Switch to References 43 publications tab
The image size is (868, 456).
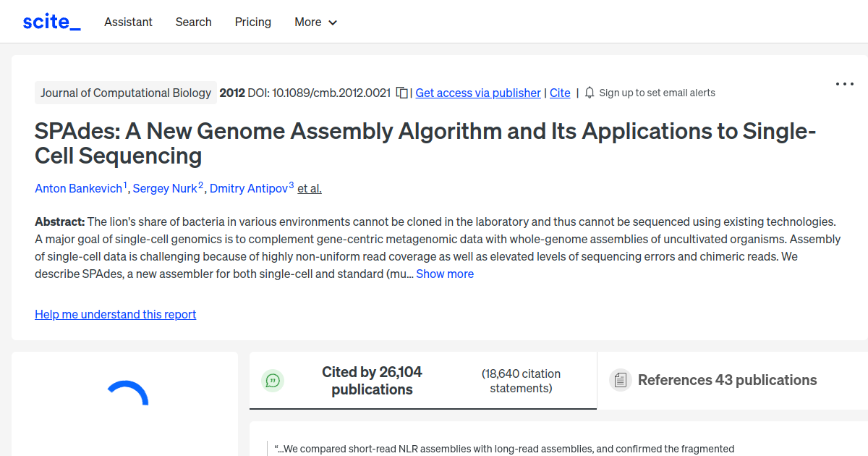[727, 380]
